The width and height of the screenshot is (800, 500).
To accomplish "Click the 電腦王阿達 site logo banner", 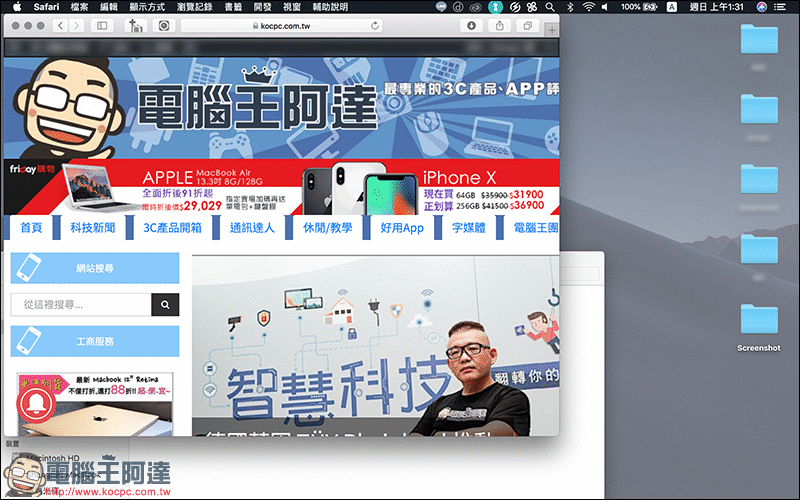I will click(281, 108).
